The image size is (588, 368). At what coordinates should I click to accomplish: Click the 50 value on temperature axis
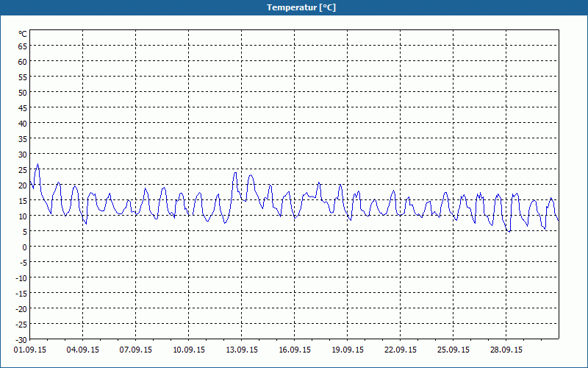(23, 93)
